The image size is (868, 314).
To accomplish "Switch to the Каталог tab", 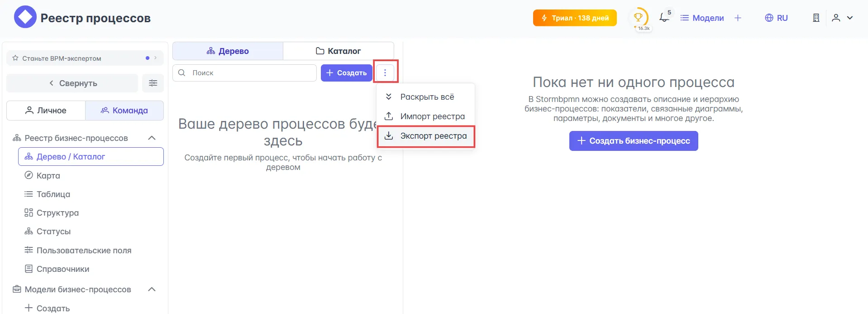I will [338, 51].
